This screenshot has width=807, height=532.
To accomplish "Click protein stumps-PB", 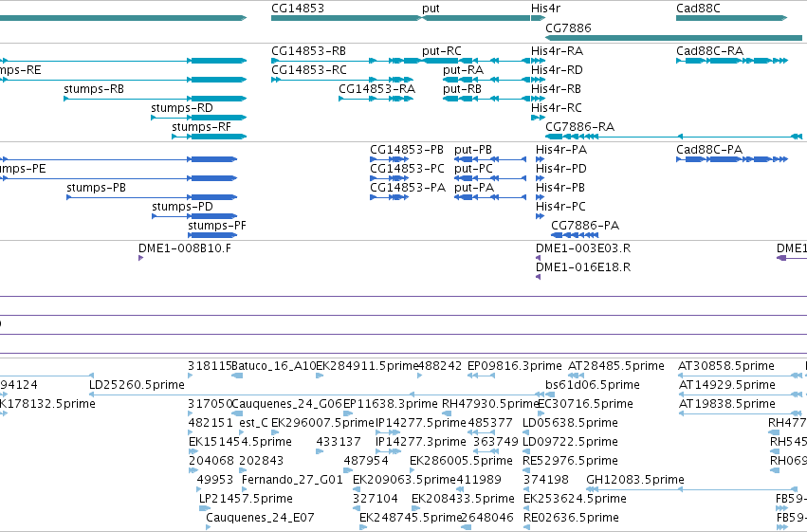I will [152, 197].
